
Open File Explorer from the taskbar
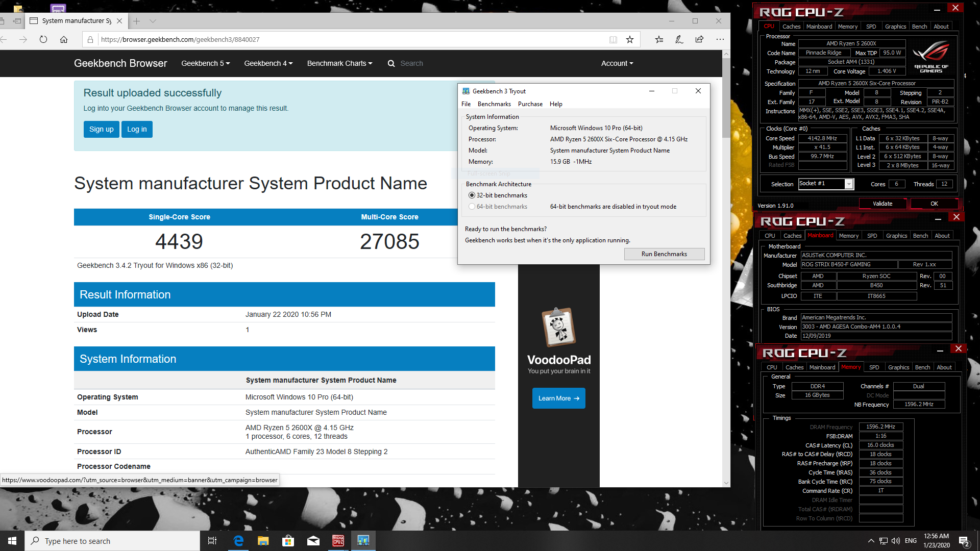click(263, 541)
